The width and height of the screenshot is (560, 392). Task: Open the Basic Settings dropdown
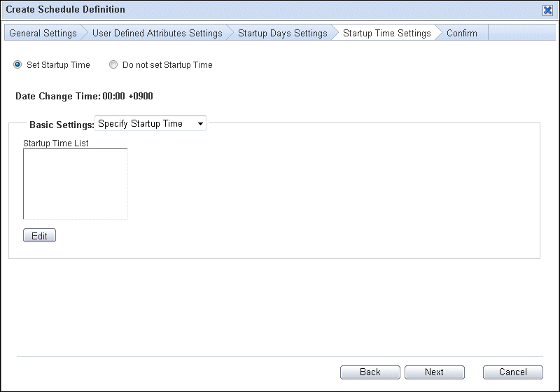[x=150, y=123]
